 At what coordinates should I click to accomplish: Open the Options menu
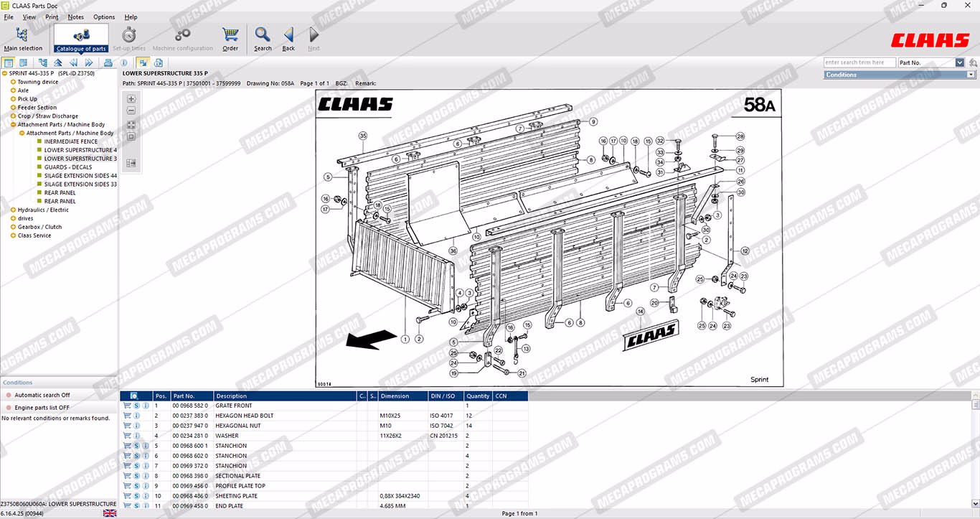pyautogui.click(x=104, y=17)
